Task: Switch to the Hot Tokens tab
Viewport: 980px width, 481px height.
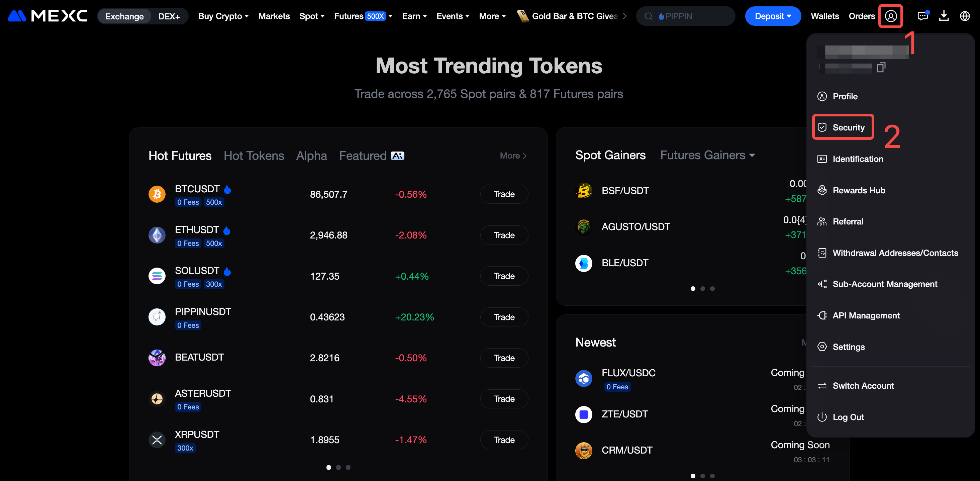Action: (254, 156)
